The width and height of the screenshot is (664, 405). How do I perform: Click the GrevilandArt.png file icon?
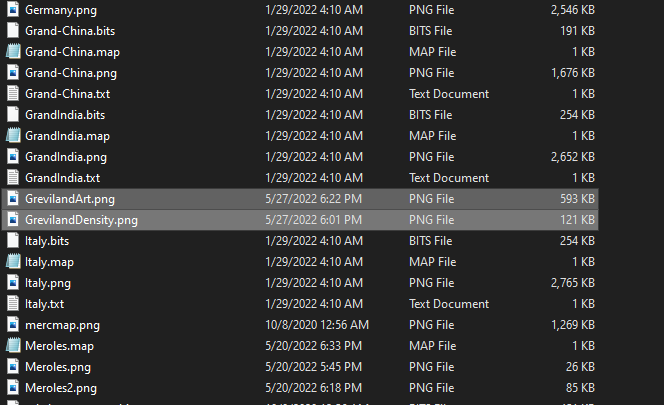click(x=13, y=198)
